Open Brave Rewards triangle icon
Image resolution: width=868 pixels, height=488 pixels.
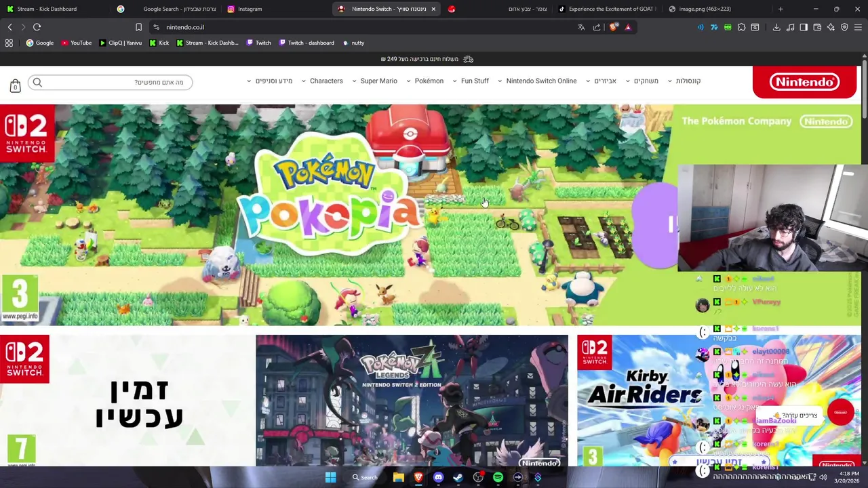[x=628, y=27]
